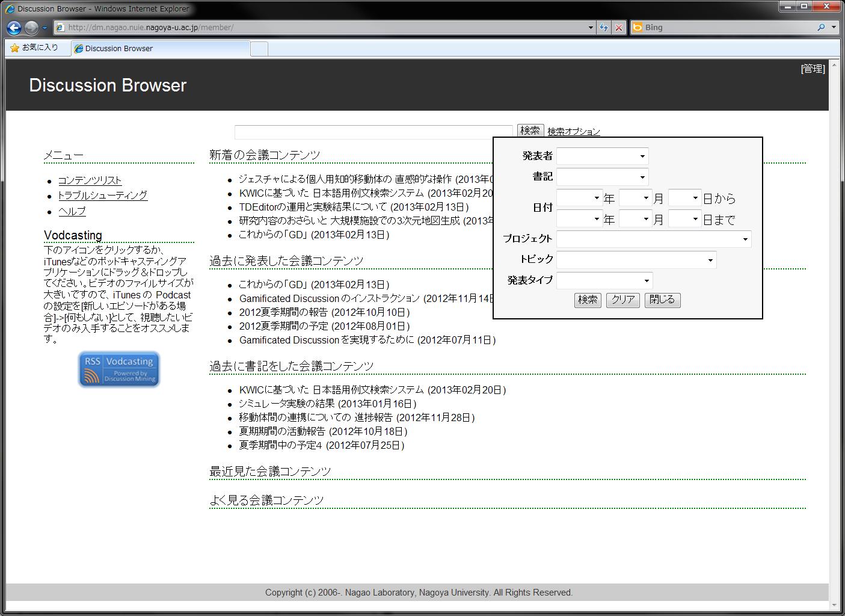Screen dimensions: 845x616
Task: Open KWICに基づいた entry under 新着の会議コンテンツ
Action: coord(365,193)
